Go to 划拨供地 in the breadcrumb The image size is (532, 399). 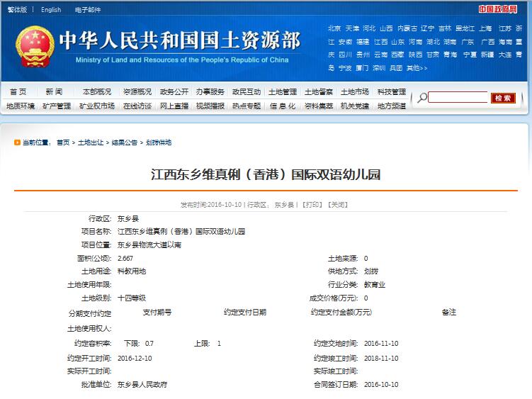159,142
